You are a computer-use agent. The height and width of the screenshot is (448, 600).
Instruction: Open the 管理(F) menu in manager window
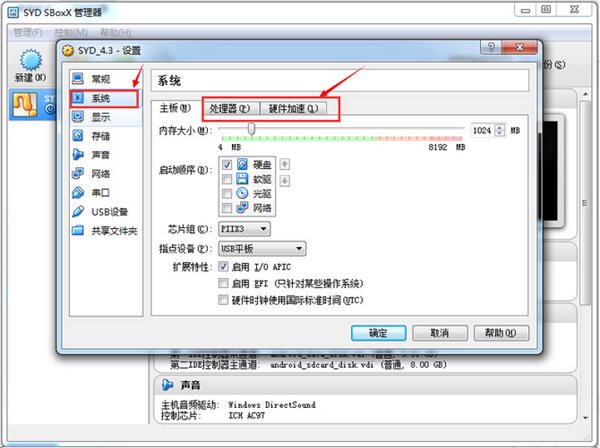pyautogui.click(x=28, y=33)
